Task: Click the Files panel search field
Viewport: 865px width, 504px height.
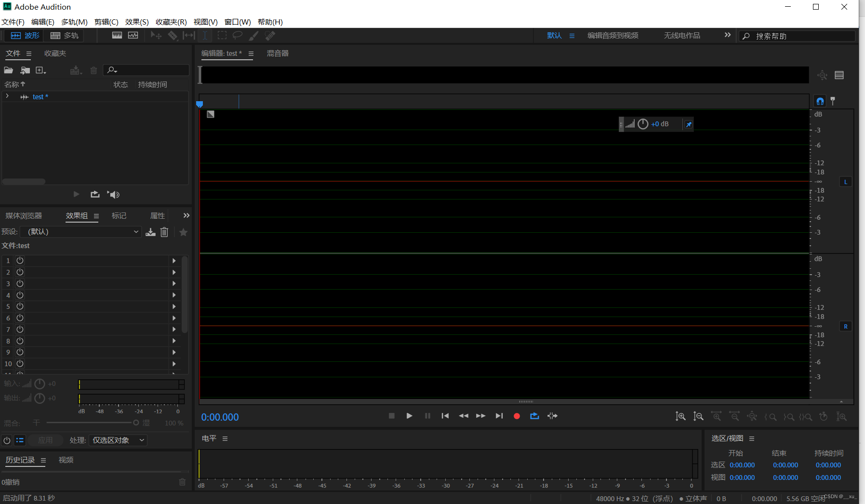Action: [146, 70]
